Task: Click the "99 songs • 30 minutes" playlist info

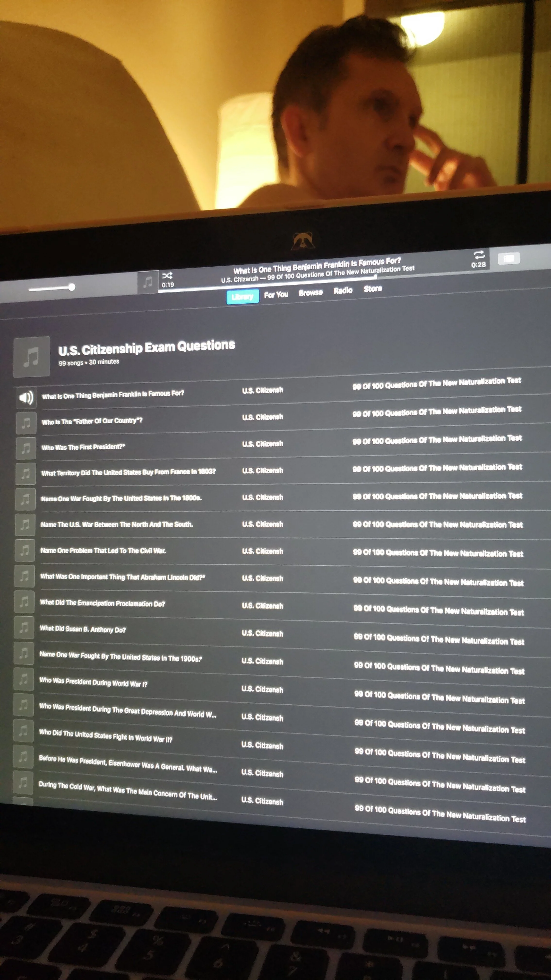Action: [x=89, y=362]
